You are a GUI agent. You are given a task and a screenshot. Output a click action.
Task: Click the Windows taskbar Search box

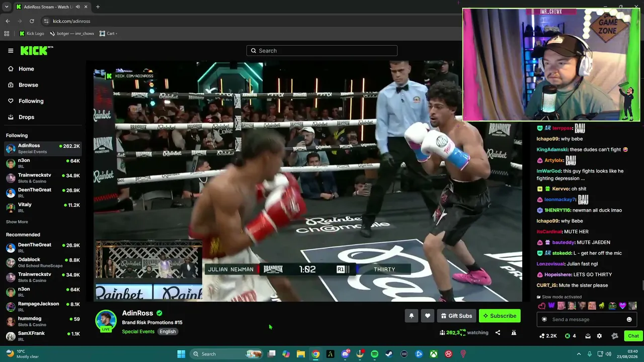227,354
